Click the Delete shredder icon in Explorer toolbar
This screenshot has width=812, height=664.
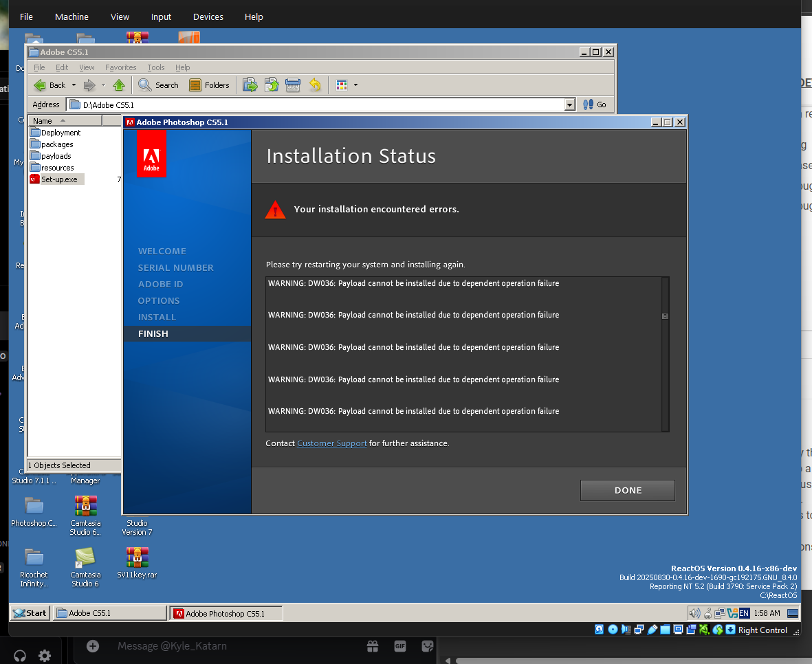tap(293, 85)
